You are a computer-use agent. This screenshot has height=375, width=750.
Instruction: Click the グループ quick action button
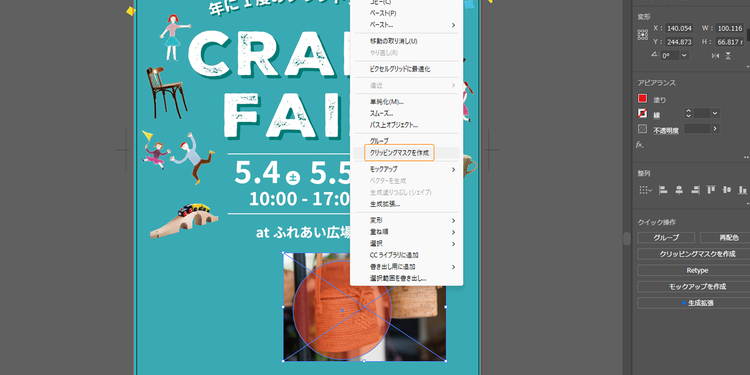coord(666,238)
